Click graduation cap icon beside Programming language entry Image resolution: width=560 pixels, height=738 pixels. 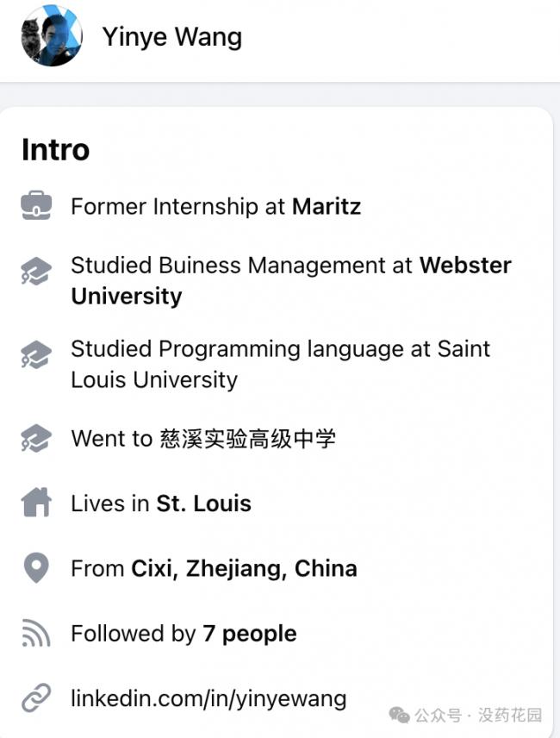36,355
